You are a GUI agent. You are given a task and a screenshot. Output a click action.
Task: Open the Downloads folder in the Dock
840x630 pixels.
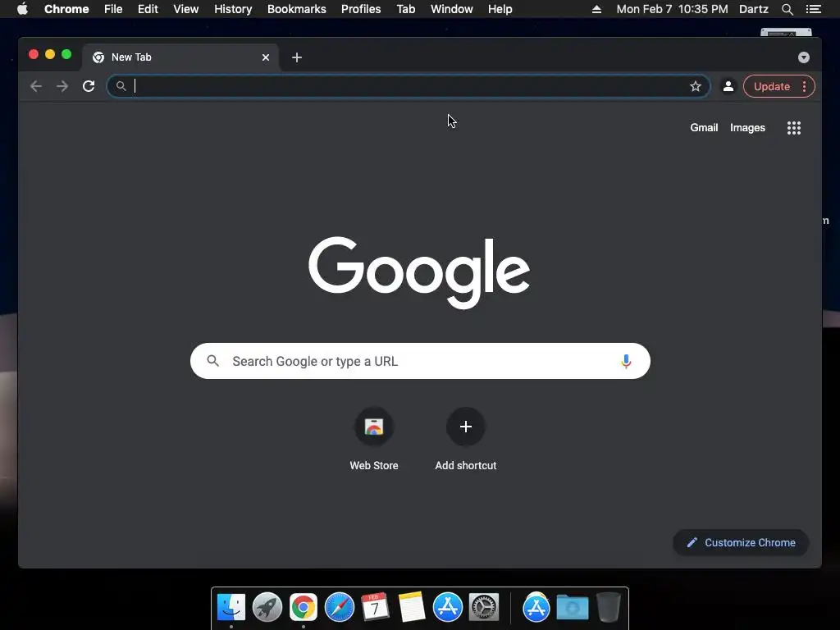(572, 608)
